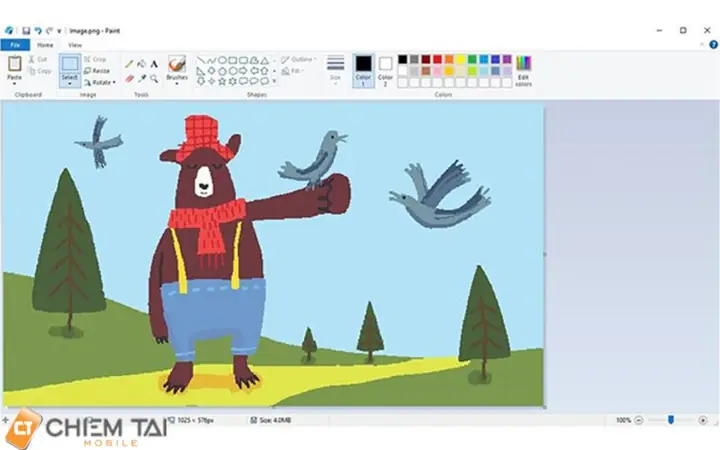Activate the Color 2 swatch
This screenshot has width=720, height=450.
pyautogui.click(x=385, y=71)
